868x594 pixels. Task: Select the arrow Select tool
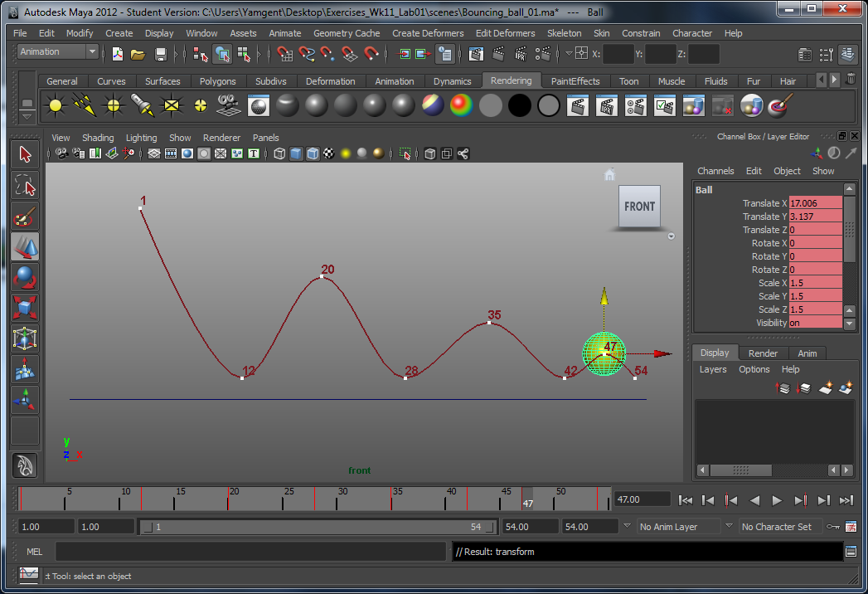point(25,154)
